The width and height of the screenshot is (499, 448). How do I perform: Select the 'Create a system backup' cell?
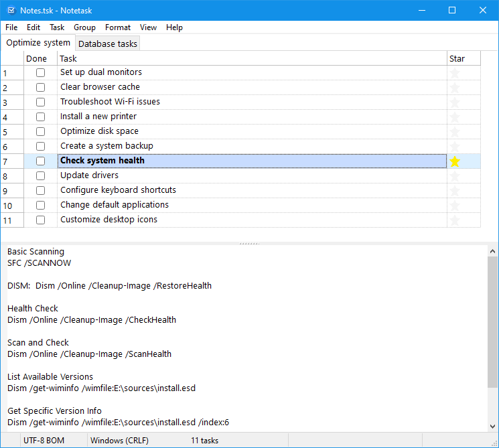coord(252,147)
